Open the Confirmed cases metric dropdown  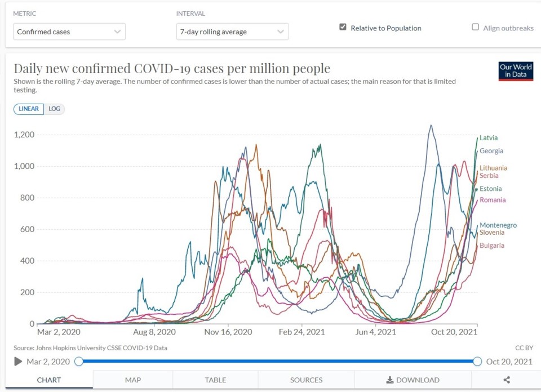[69, 32]
